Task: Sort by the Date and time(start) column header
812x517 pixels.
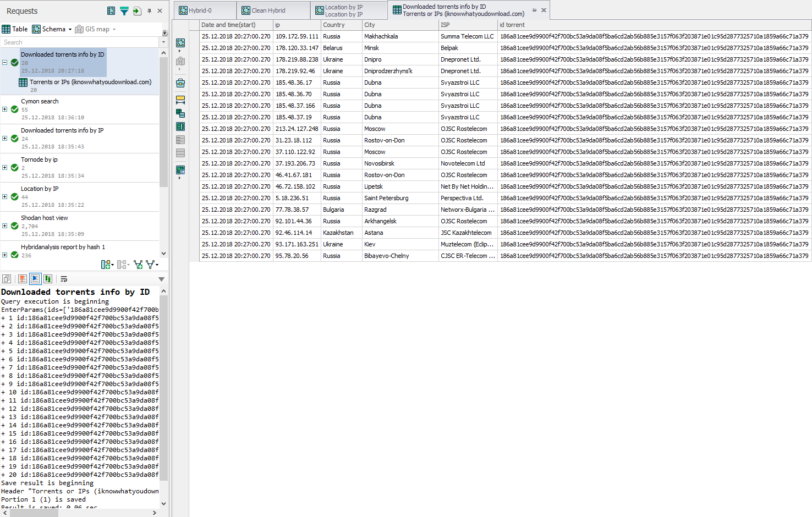Action: pyautogui.click(x=236, y=25)
